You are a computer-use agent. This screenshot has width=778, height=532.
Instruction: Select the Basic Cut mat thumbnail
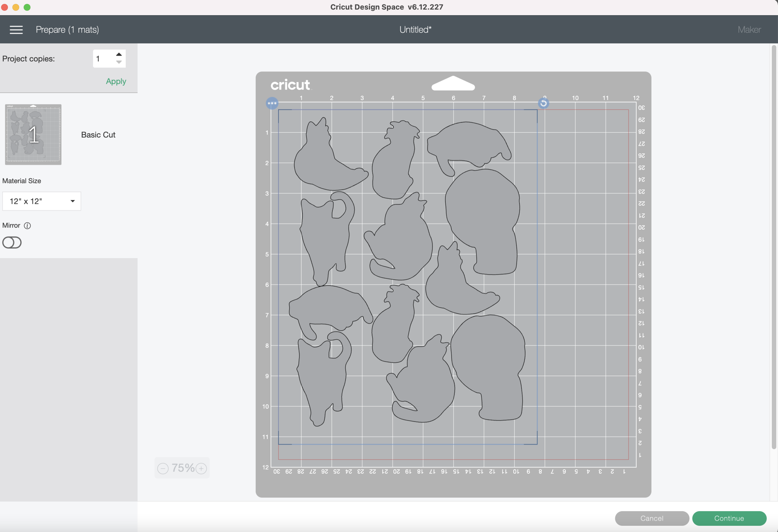tap(33, 134)
